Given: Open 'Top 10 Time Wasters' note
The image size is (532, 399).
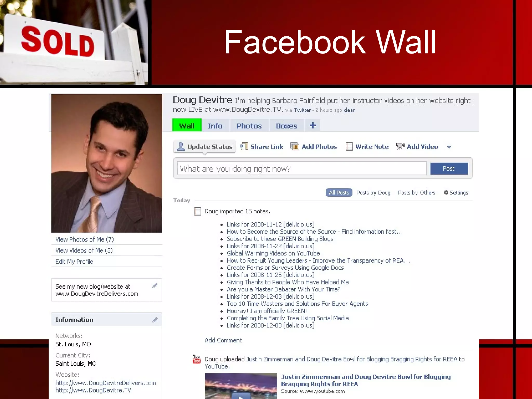Looking at the screenshot, I should 297,304.
